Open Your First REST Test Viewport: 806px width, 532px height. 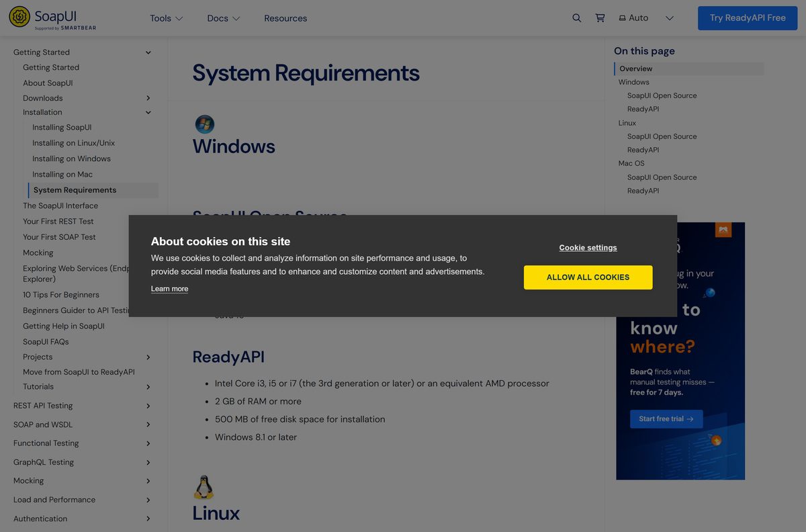tap(58, 222)
